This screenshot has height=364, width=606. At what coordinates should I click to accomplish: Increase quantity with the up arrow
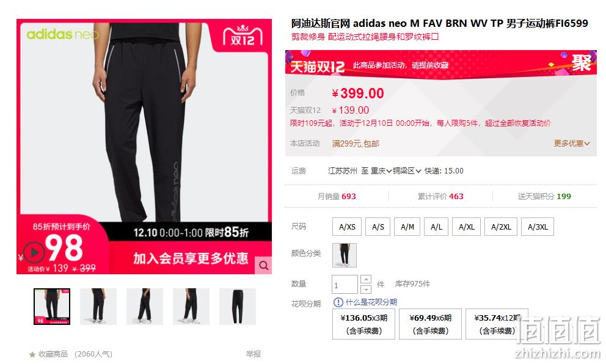coord(366,279)
